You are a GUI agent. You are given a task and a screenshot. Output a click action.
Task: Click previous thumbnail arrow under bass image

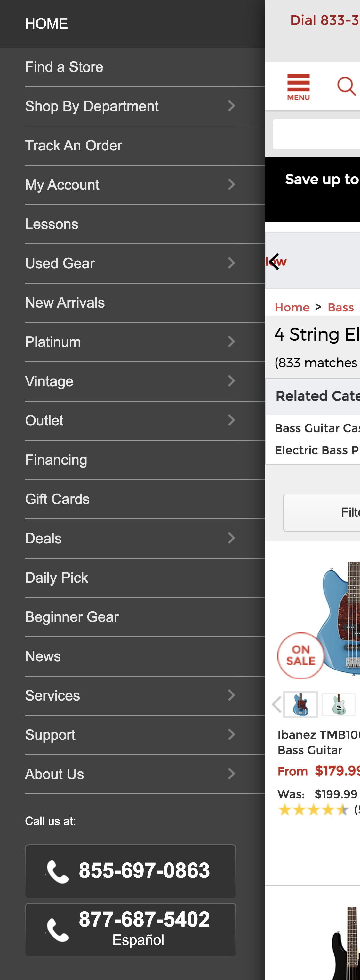276,704
